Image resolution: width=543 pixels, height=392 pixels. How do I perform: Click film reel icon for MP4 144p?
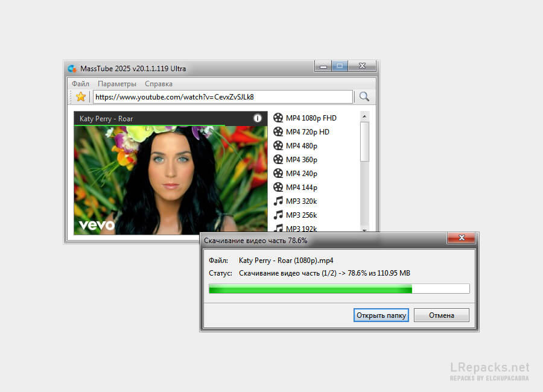(x=278, y=187)
